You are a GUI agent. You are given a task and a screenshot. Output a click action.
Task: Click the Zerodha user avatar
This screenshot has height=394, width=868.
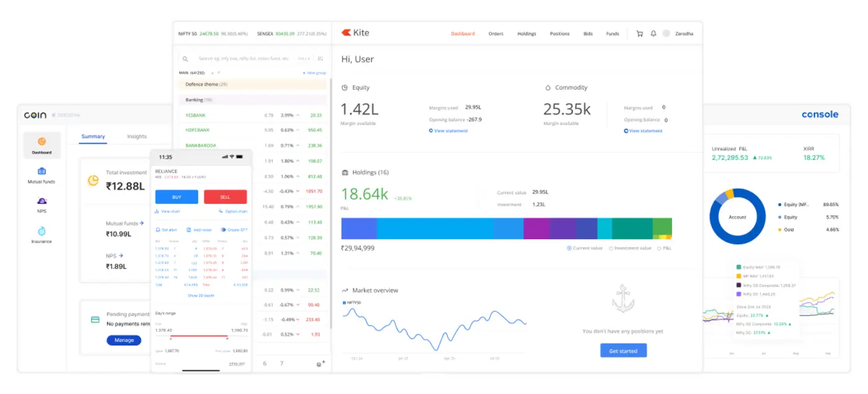pyautogui.click(x=666, y=33)
